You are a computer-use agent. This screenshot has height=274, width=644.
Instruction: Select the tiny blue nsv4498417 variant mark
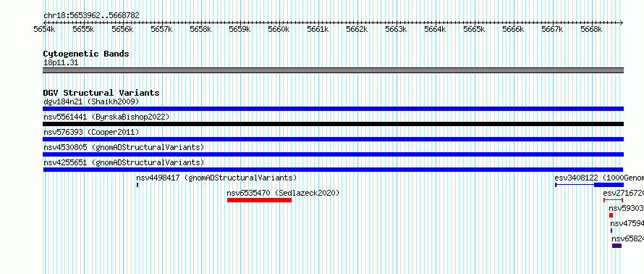[x=137, y=185]
